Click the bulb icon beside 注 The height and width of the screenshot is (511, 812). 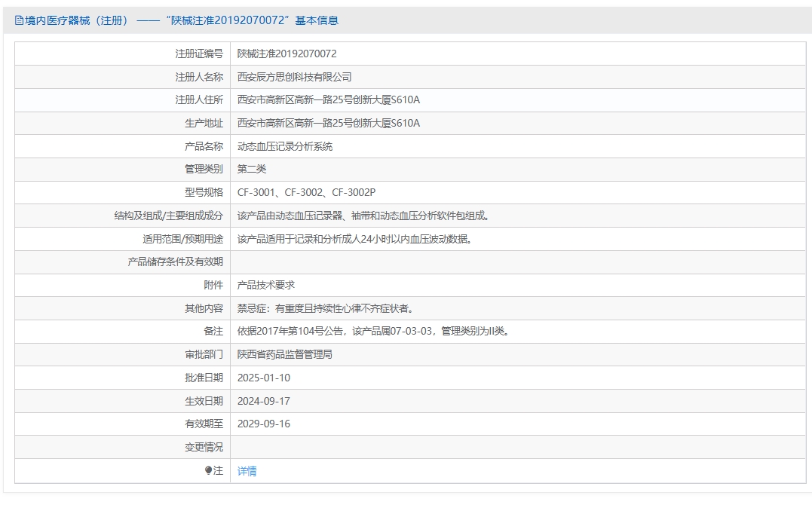(208, 470)
